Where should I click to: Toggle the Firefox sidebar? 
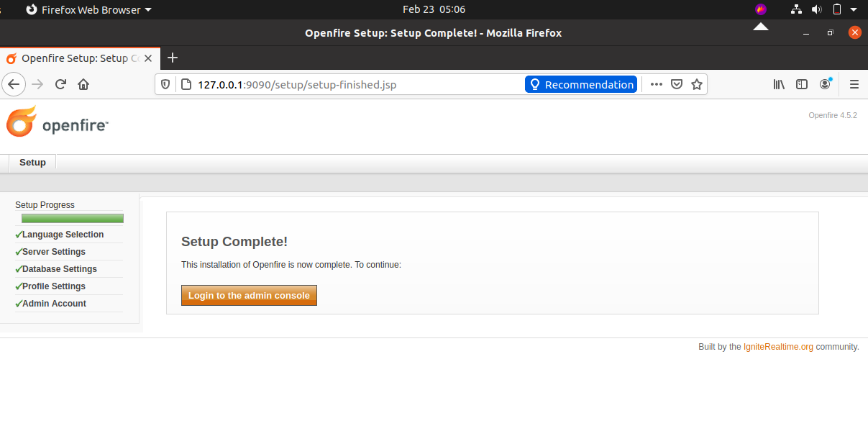coord(802,84)
